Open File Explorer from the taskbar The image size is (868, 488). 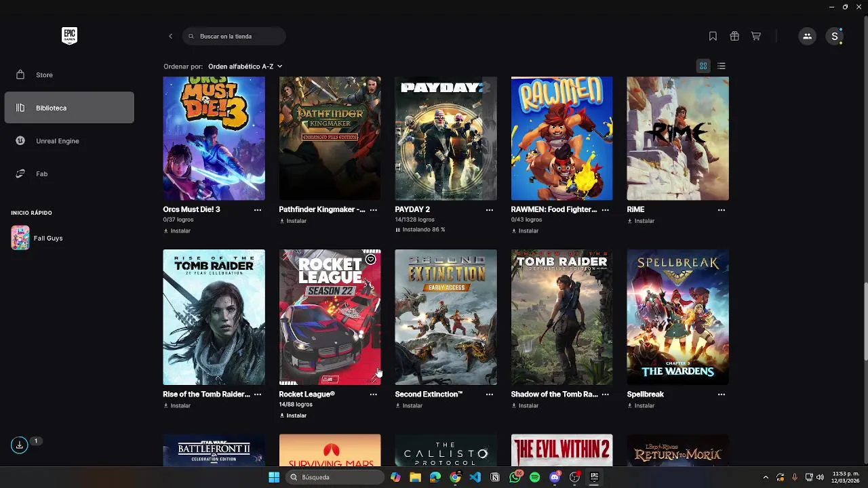pos(415,477)
